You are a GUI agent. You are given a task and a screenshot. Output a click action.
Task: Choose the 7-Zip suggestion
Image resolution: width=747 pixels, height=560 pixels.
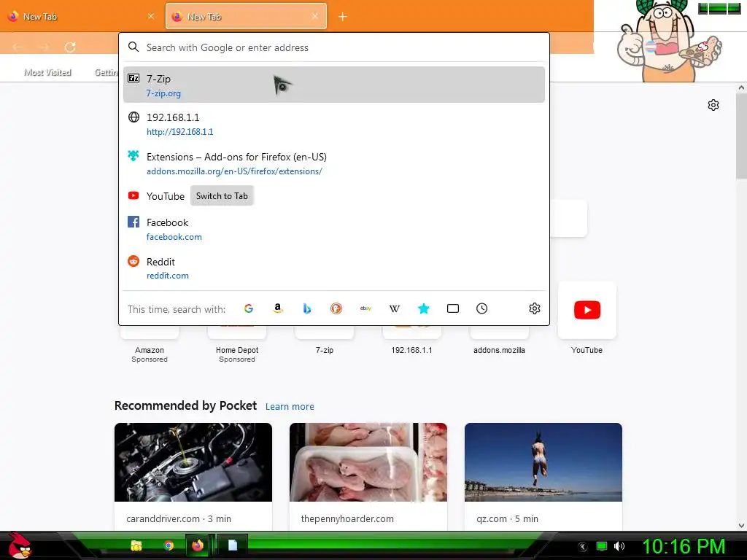pos(334,85)
